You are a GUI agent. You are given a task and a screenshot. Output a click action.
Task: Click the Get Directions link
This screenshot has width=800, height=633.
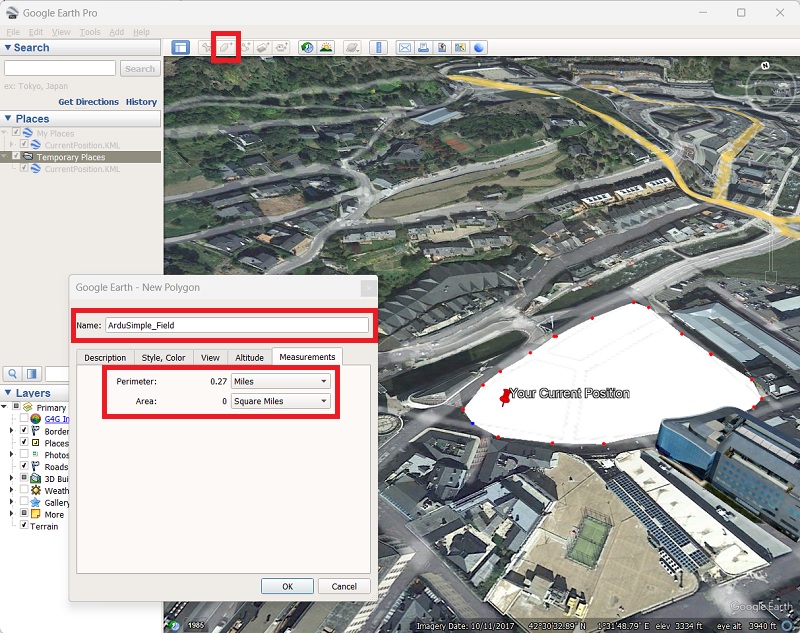coord(88,102)
